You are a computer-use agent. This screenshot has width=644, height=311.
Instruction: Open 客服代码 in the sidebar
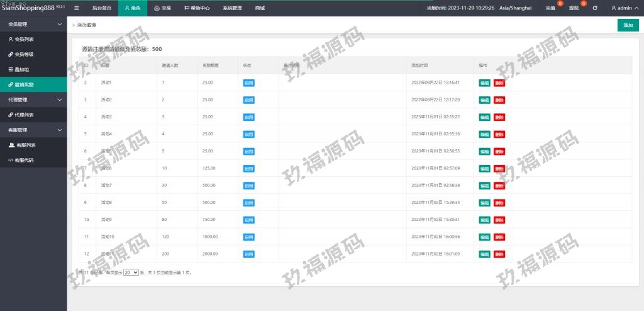point(24,160)
